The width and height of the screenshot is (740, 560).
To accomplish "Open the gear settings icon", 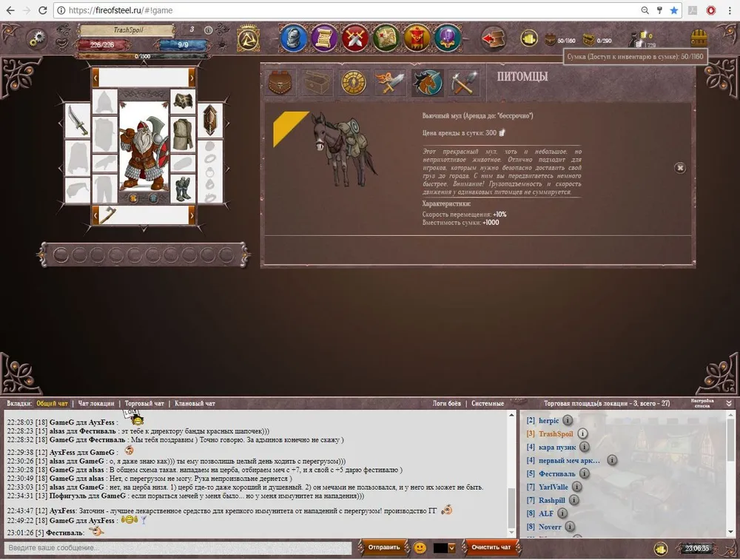I will point(36,39).
